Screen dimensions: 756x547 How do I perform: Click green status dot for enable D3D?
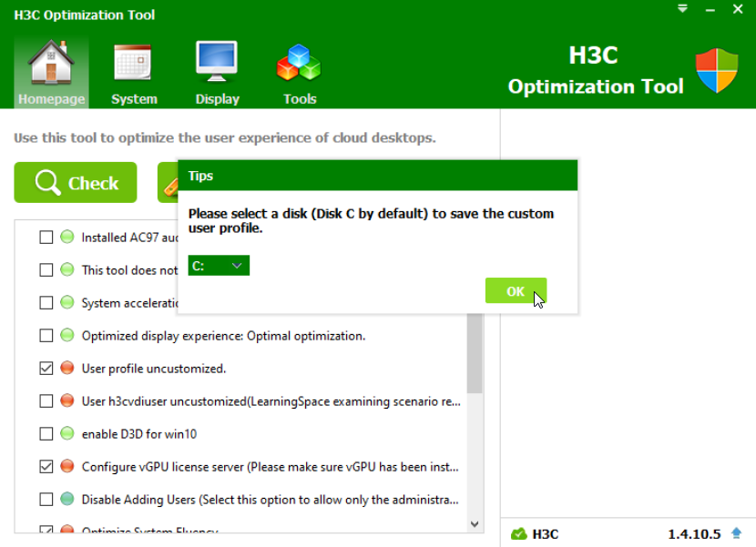(67, 433)
